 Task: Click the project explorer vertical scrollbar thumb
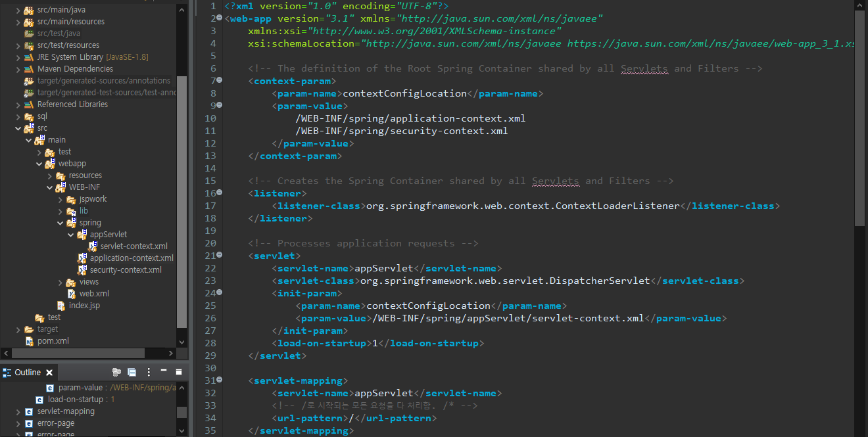click(182, 200)
